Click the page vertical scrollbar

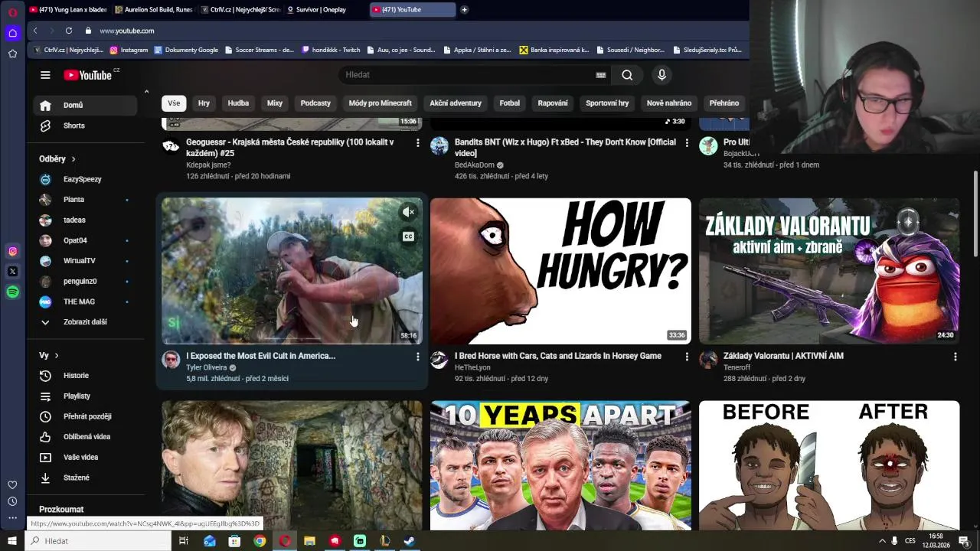pyautogui.click(x=975, y=214)
